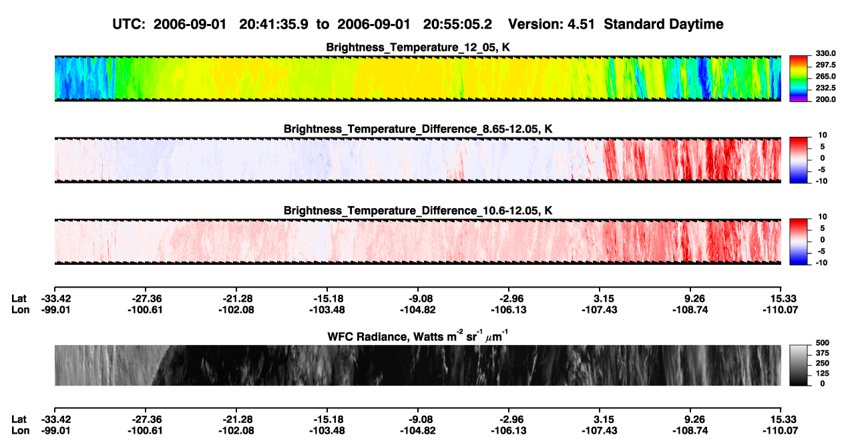Click the 330.0 colorbar tick label
This screenshot has height=445, width=868.
coord(825,54)
